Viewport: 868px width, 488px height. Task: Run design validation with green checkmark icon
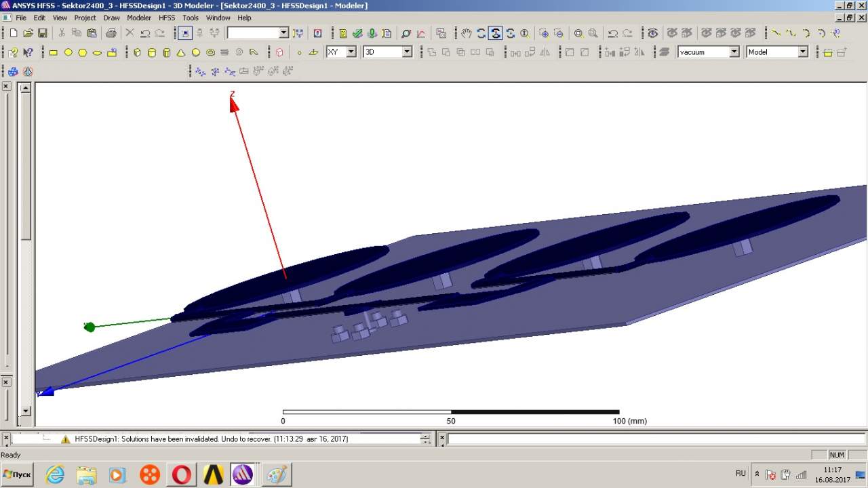point(357,33)
